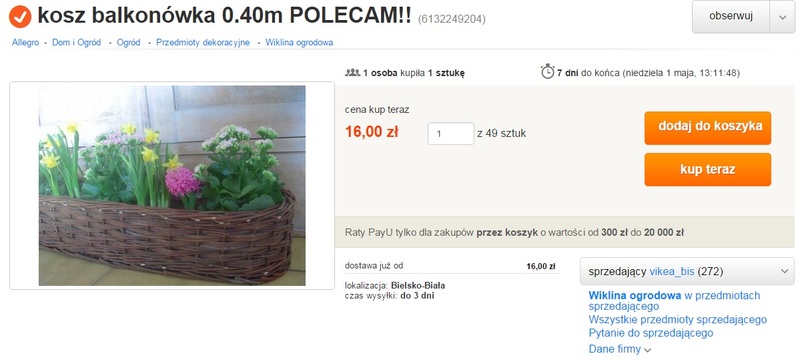The height and width of the screenshot is (360, 800).
Task: Open the Allegro breadcrumb link
Action: click(26, 43)
